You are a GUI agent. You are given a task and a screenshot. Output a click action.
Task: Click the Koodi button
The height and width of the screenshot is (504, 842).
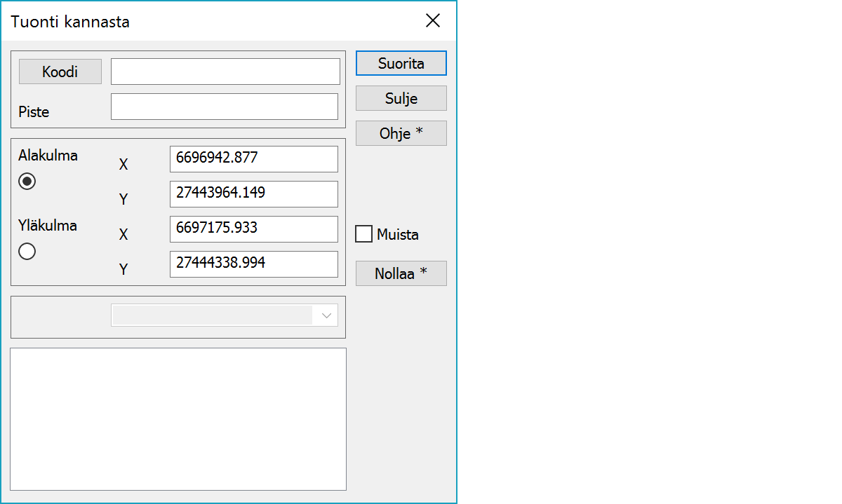click(x=60, y=71)
